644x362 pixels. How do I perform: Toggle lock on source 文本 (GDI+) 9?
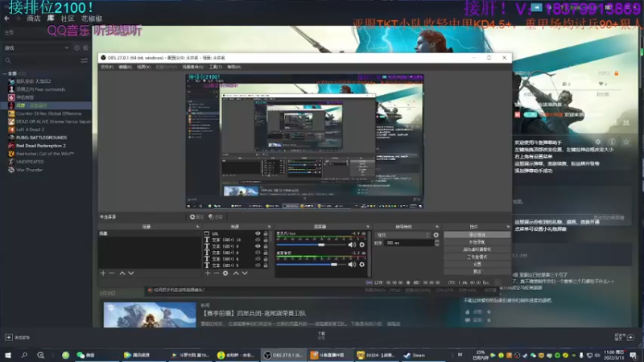point(266,246)
